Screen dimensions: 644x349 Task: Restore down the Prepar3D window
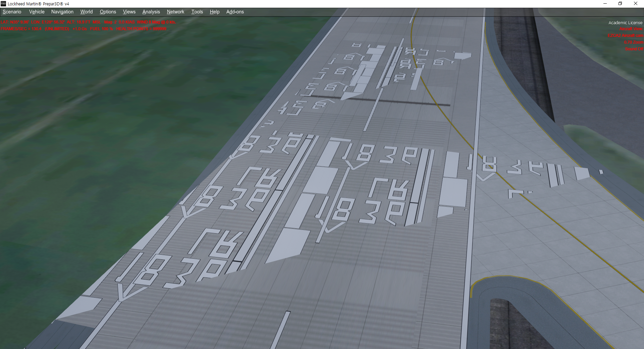[620, 4]
